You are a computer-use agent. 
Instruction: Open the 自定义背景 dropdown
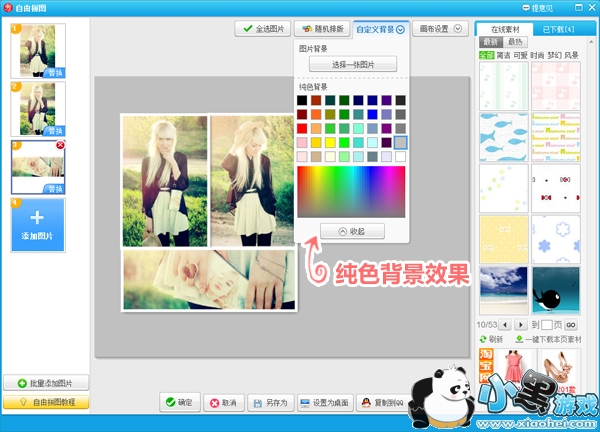381,29
